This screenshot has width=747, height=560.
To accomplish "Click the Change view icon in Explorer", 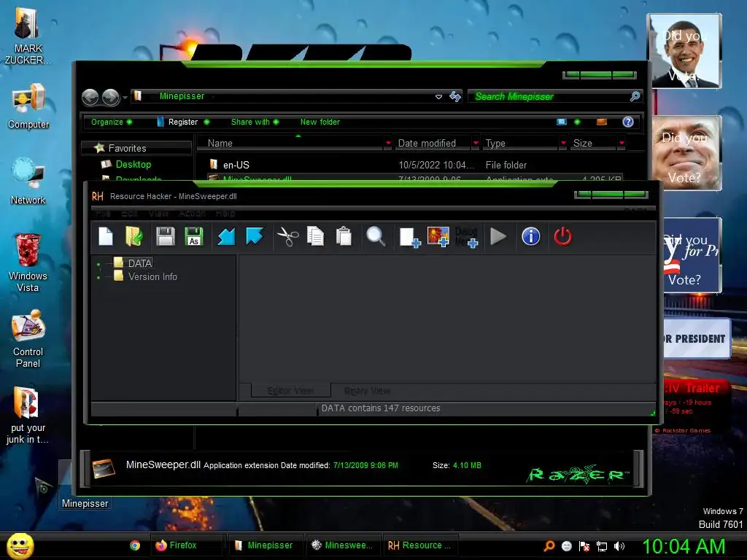I will [x=562, y=122].
